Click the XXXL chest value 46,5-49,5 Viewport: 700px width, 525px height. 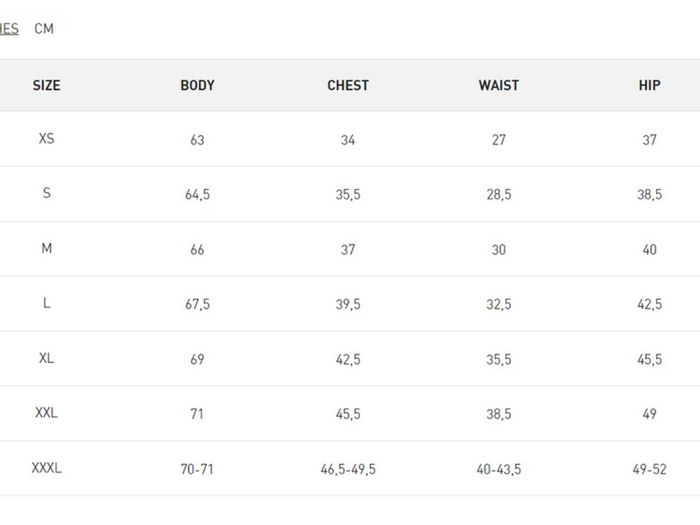point(348,469)
